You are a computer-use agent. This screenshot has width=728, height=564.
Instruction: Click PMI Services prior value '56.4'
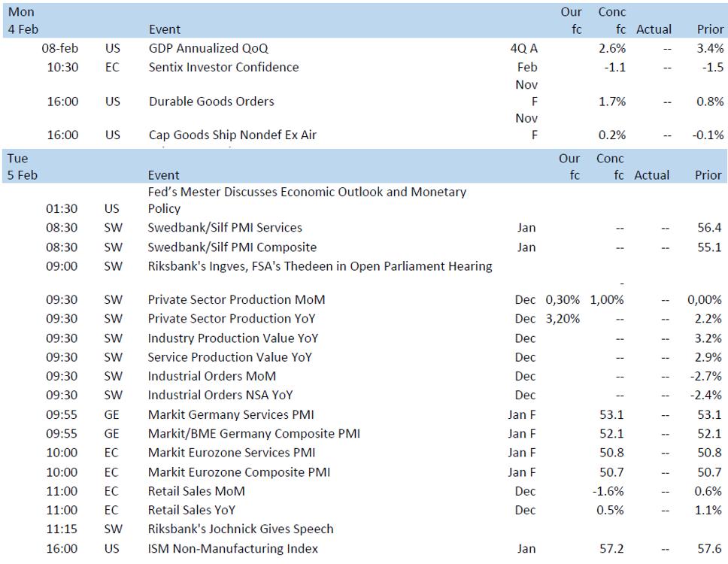pos(709,227)
